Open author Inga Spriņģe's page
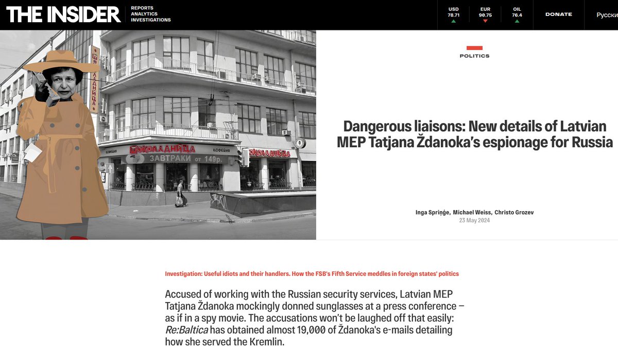This screenshot has height=364, width=618. click(433, 212)
